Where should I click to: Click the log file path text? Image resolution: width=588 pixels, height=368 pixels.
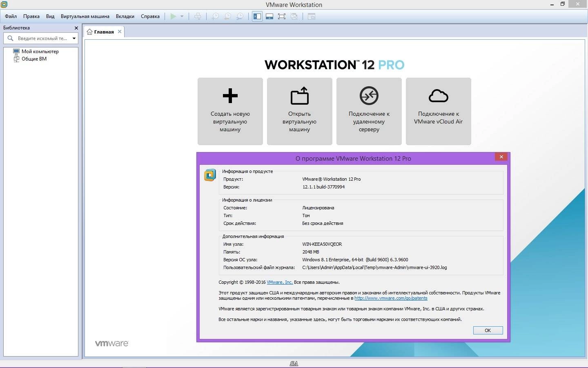coord(374,267)
